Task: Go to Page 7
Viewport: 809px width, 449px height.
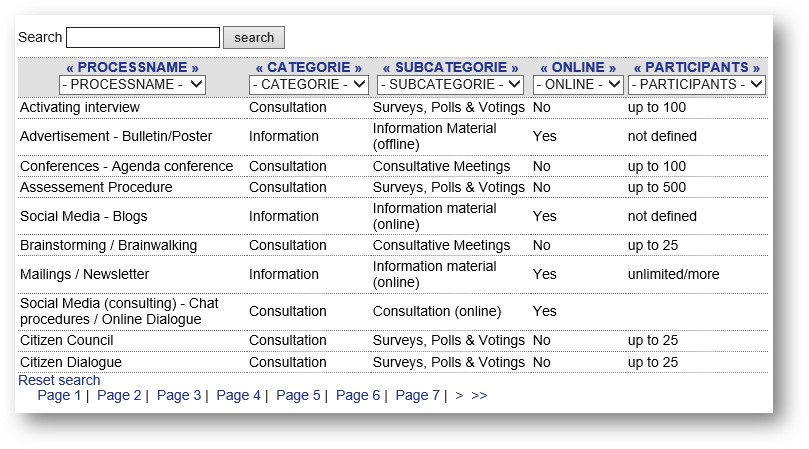Action: (417, 395)
